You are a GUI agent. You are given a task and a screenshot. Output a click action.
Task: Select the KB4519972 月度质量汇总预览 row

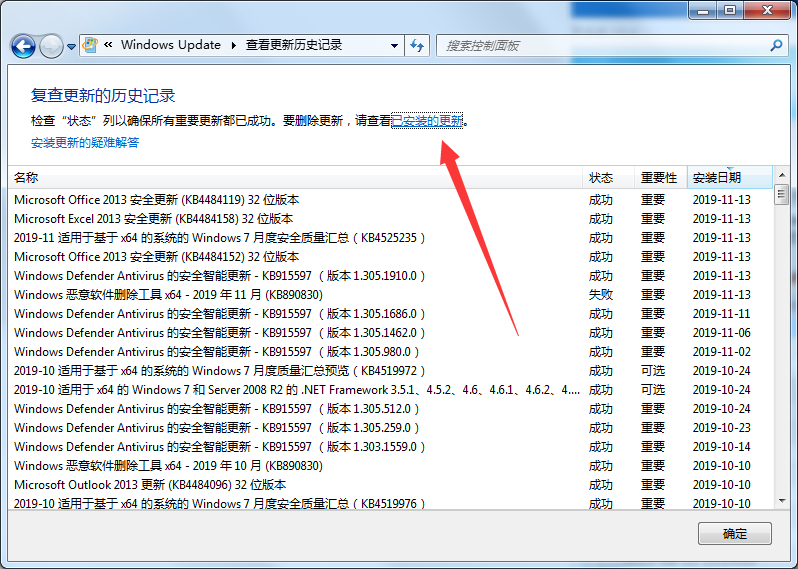tap(390, 371)
